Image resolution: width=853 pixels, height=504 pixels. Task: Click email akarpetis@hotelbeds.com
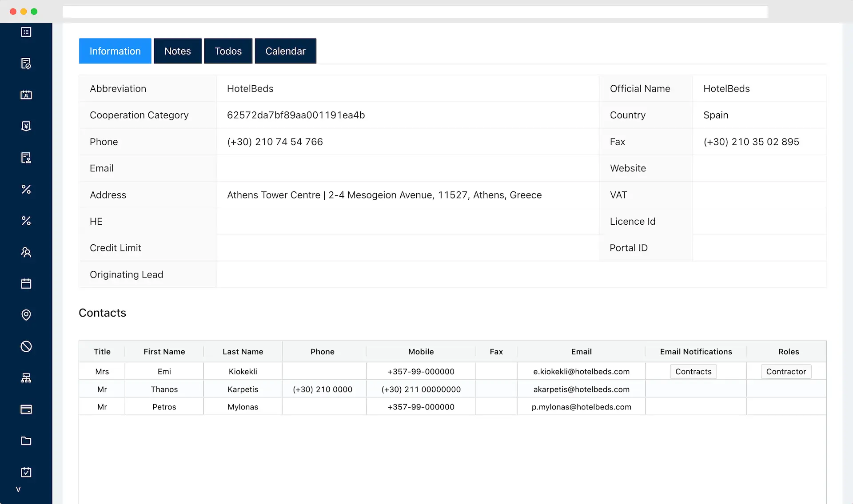coord(582,389)
